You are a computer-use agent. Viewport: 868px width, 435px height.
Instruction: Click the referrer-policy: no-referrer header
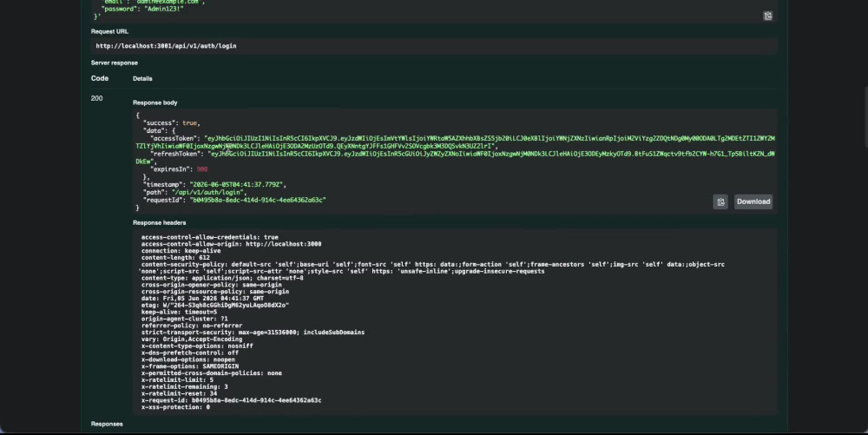(x=192, y=326)
